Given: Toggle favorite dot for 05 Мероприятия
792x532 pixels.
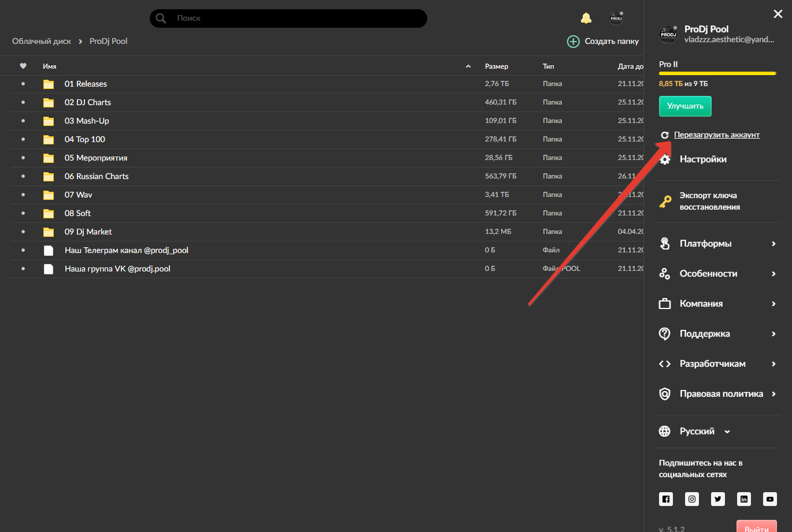Looking at the screenshot, I should click(x=23, y=158).
